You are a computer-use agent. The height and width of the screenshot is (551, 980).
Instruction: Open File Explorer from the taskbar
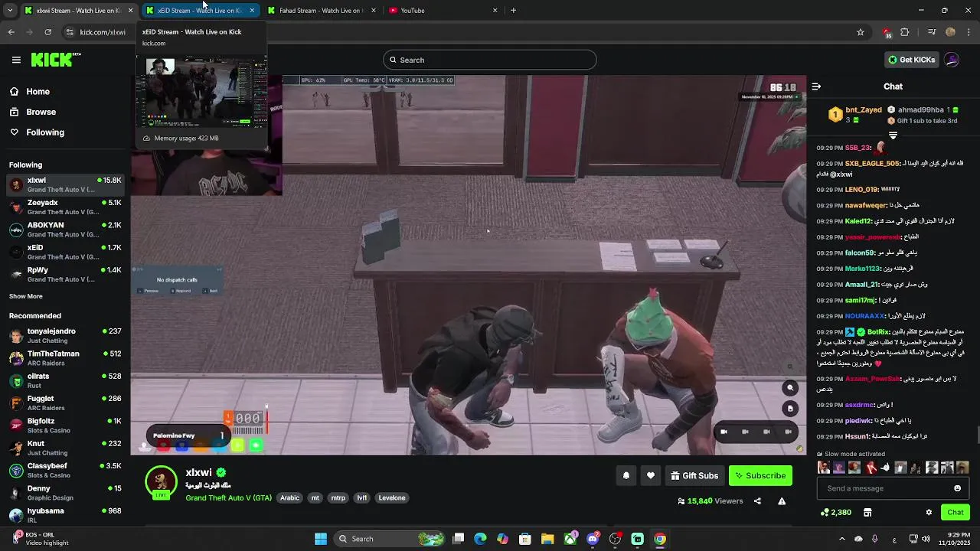[x=547, y=539]
